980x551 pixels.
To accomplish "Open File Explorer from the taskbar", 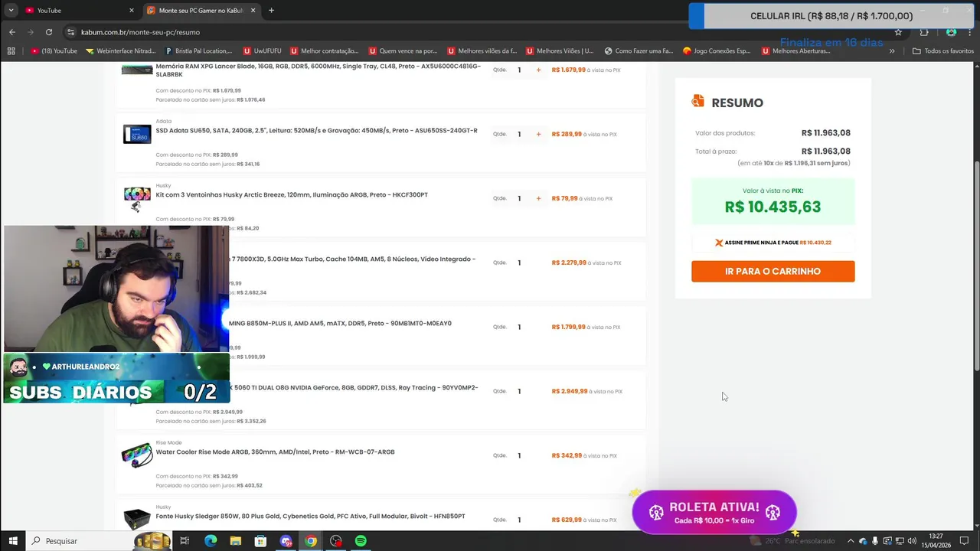I will [236, 541].
